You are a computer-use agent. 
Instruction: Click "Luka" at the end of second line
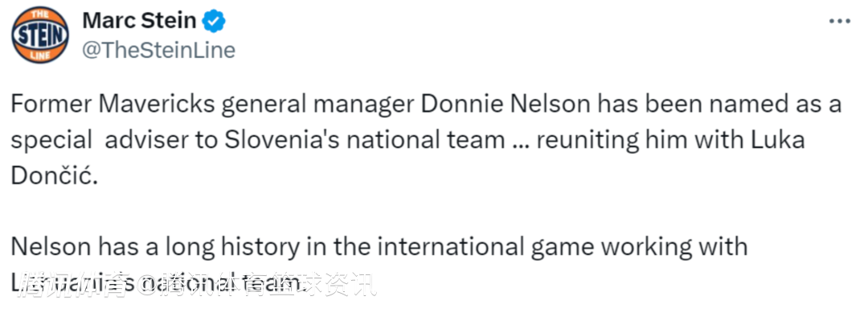[777, 140]
